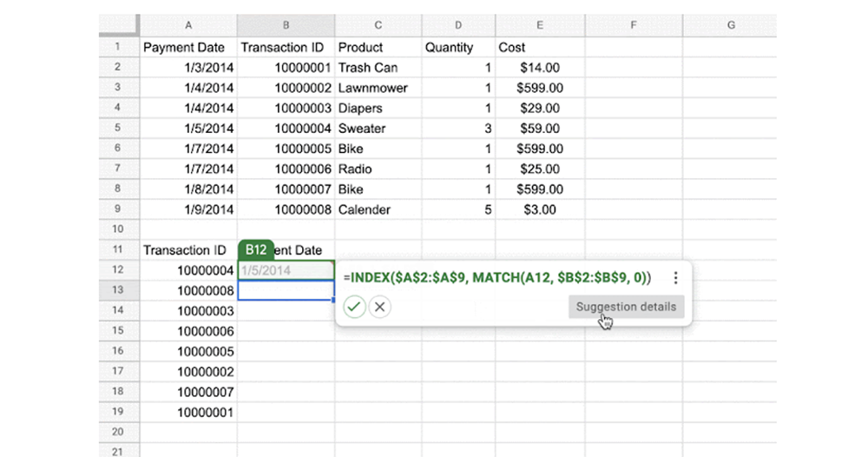The height and width of the screenshot is (457, 868).
Task: Click the $599.00 cost in row 3
Action: pyautogui.click(x=540, y=88)
